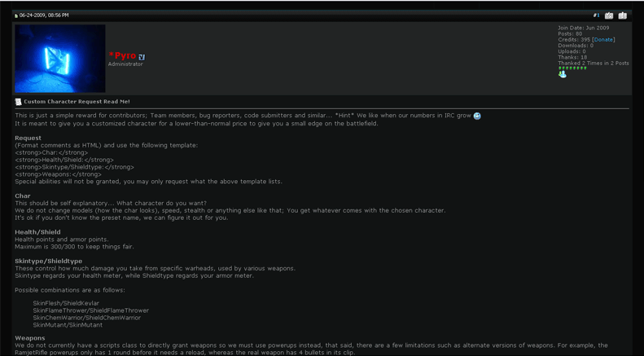The width and height of the screenshot is (644, 356).
Task: Click the 'Custom Character Request Read Me!' title
Action: point(77,102)
